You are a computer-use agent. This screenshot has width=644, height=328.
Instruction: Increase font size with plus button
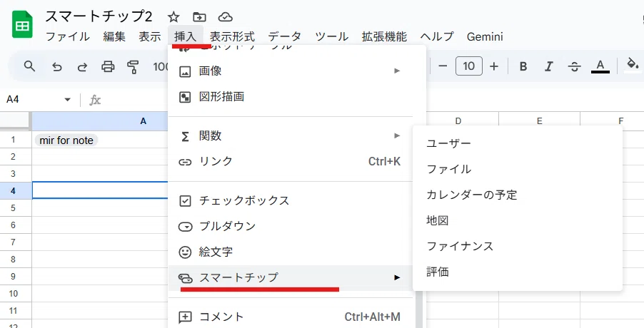[494, 66]
